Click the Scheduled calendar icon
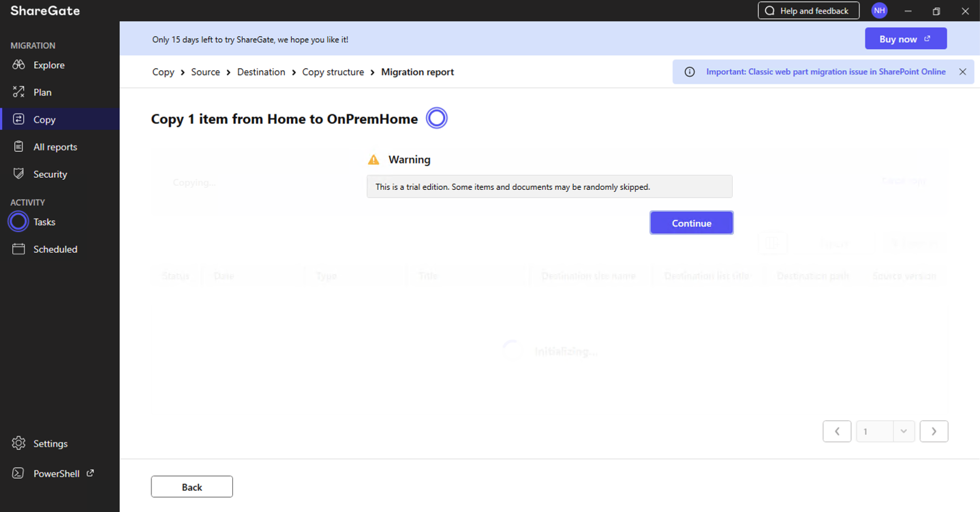 click(18, 249)
